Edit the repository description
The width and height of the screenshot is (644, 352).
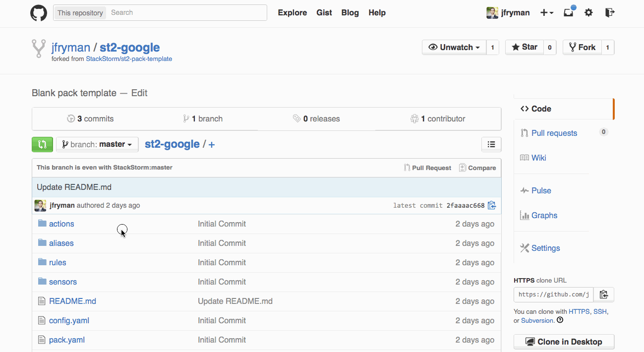point(139,93)
